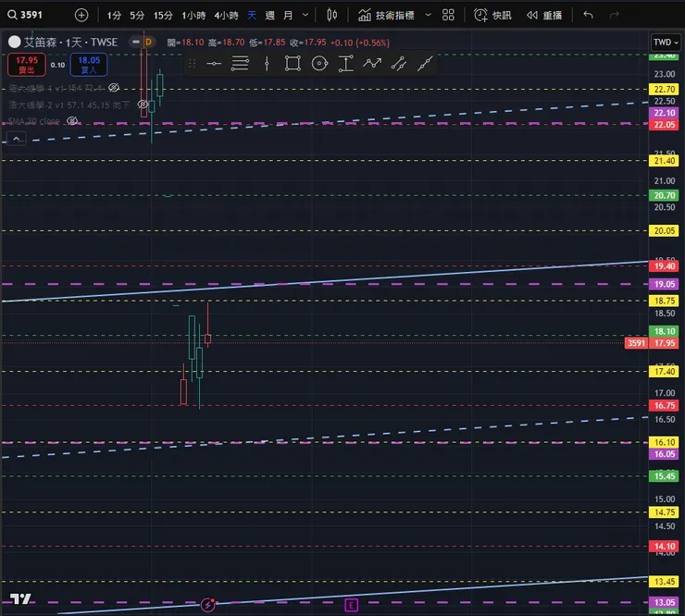
Task: Select the trend line drawing tool
Action: click(x=425, y=64)
